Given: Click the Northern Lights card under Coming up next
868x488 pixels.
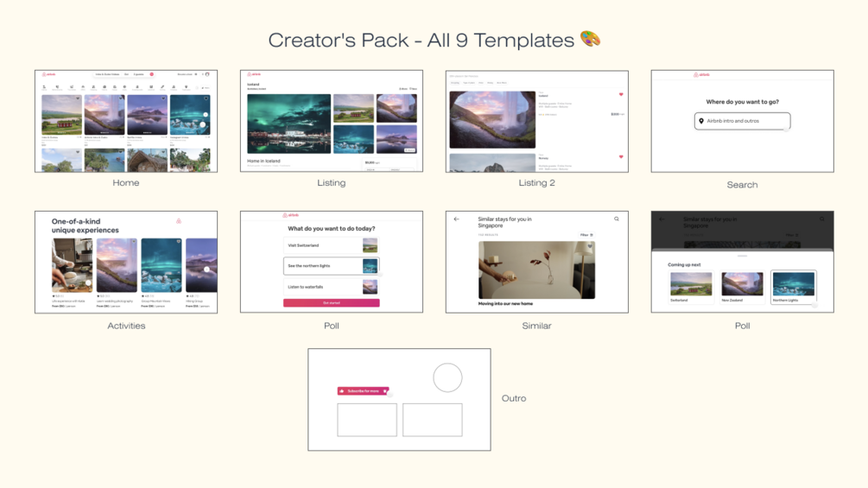Looking at the screenshot, I should (793, 287).
